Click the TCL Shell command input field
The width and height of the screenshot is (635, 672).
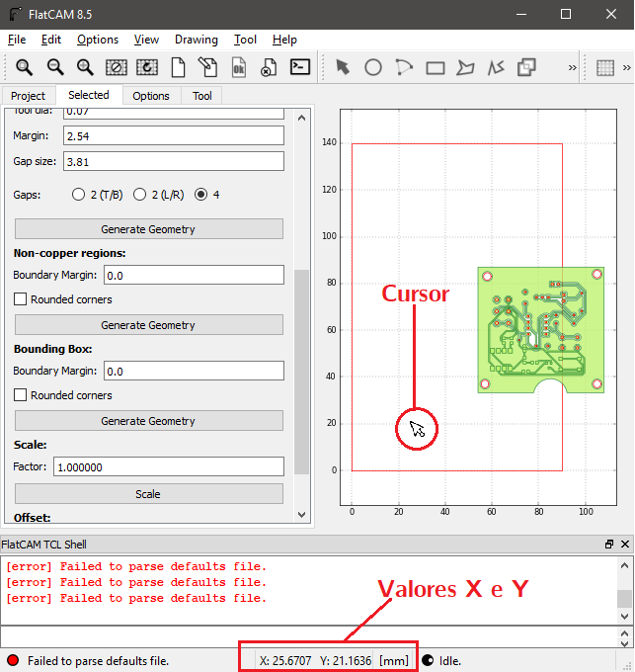tap(308, 636)
